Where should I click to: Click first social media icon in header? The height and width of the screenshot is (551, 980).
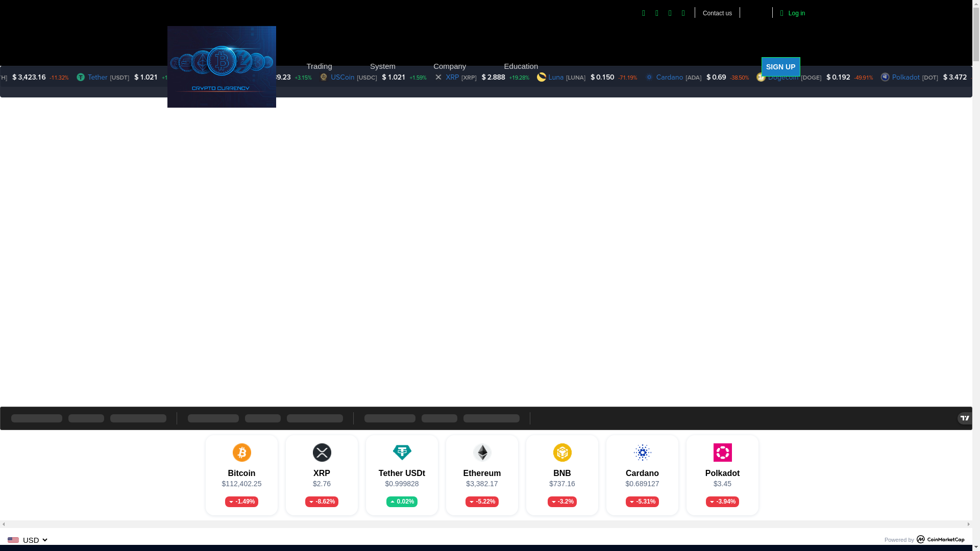pos(644,13)
